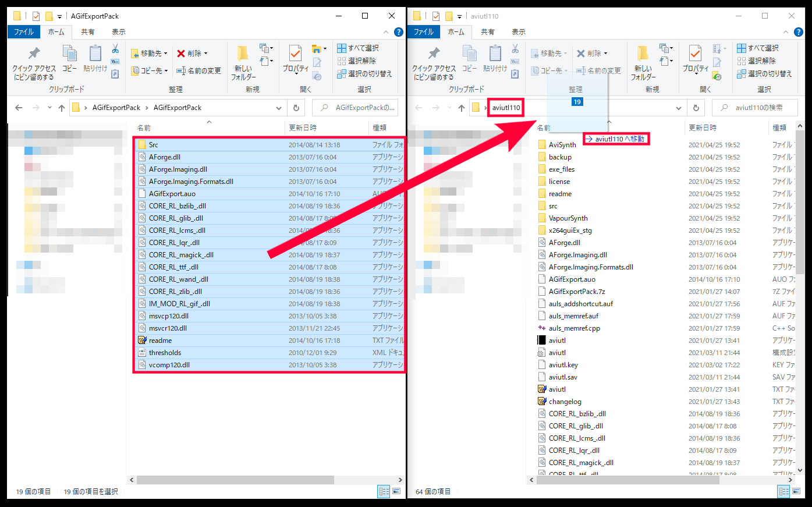
Task: Open recent locations dropdown in AGifExportPack window
Action: 49,108
